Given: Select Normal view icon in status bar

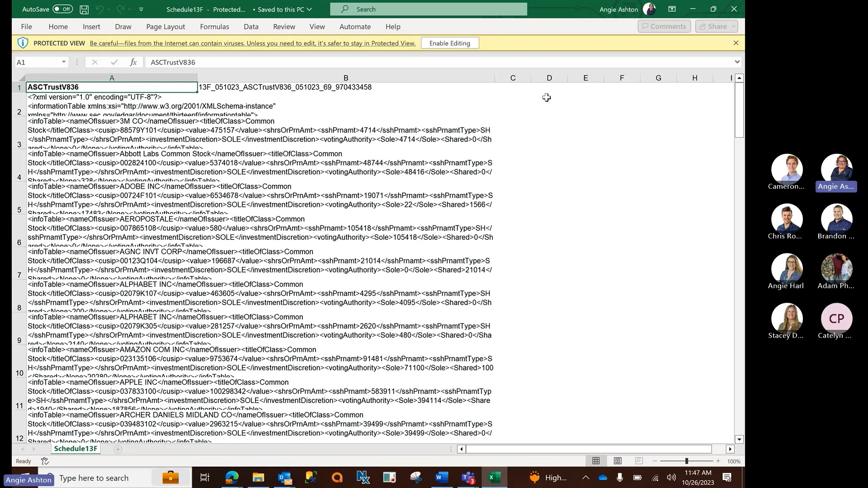Looking at the screenshot, I should pyautogui.click(x=595, y=460).
